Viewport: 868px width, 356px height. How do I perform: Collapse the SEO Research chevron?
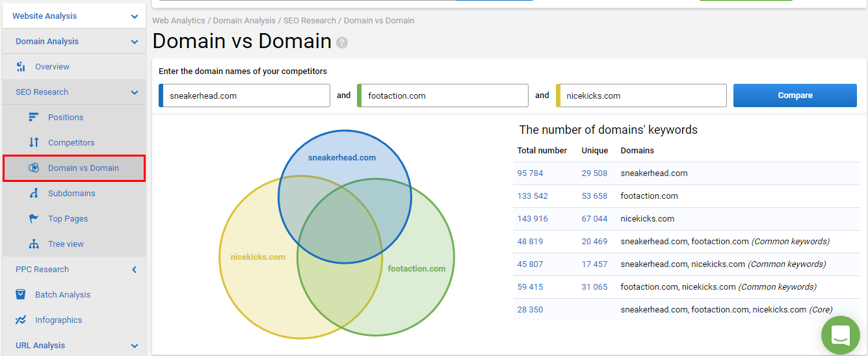tap(135, 92)
